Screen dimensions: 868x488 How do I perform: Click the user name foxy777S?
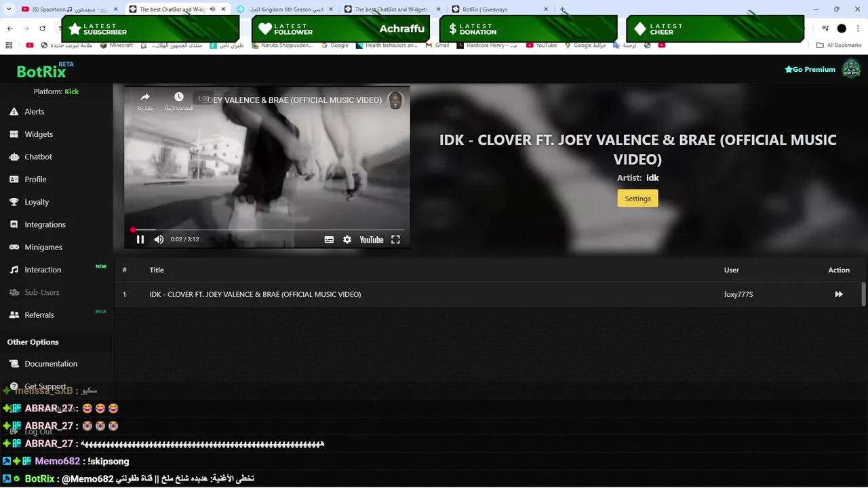pos(738,294)
